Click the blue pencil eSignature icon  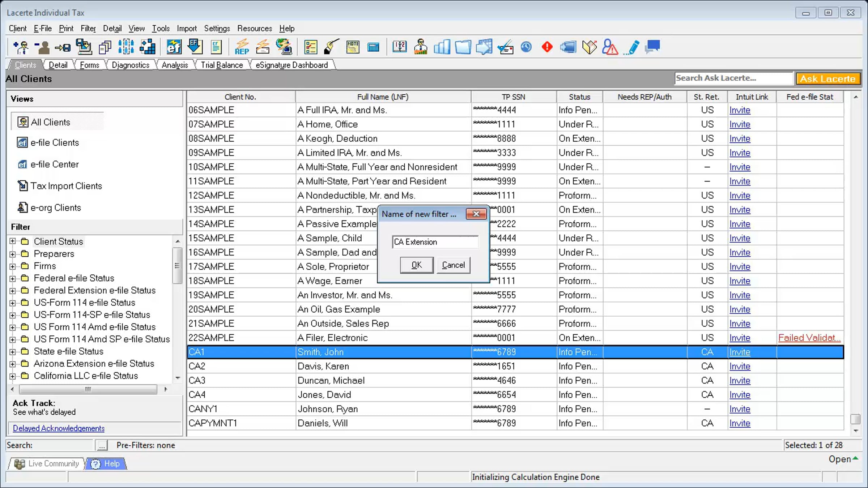[632, 47]
